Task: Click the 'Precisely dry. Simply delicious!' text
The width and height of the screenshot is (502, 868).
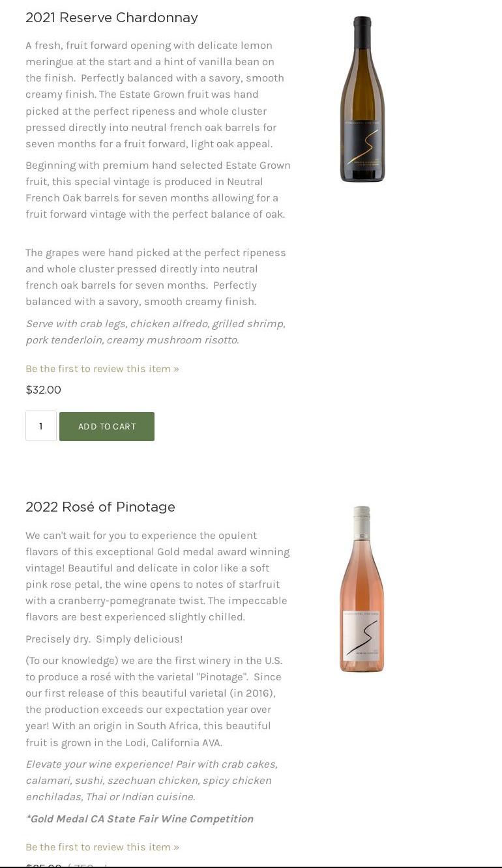Action: (104, 639)
